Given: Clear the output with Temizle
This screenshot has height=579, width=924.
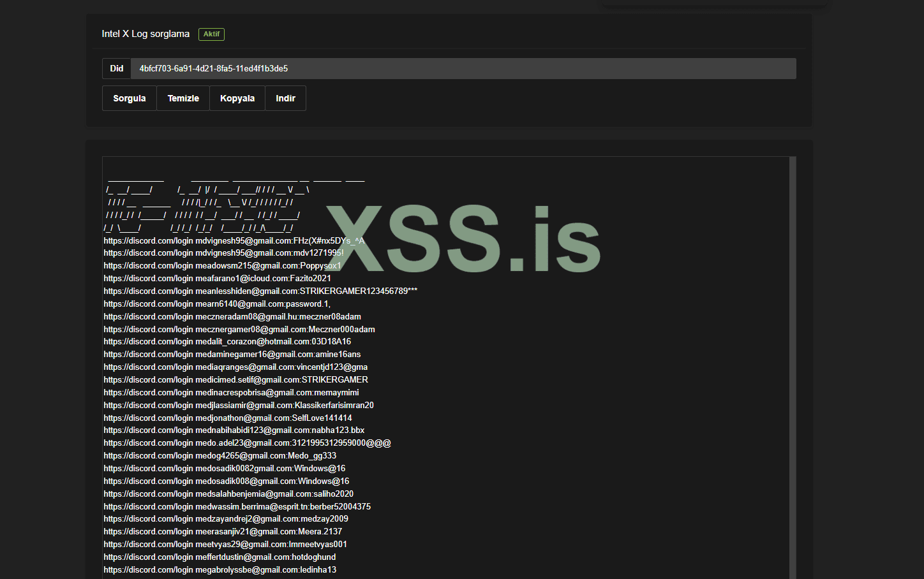Looking at the screenshot, I should (183, 98).
